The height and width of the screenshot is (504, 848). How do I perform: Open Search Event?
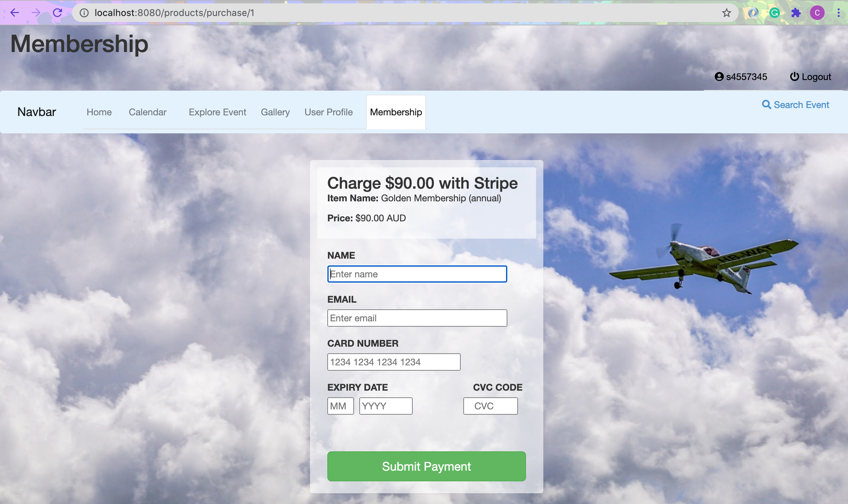(795, 105)
